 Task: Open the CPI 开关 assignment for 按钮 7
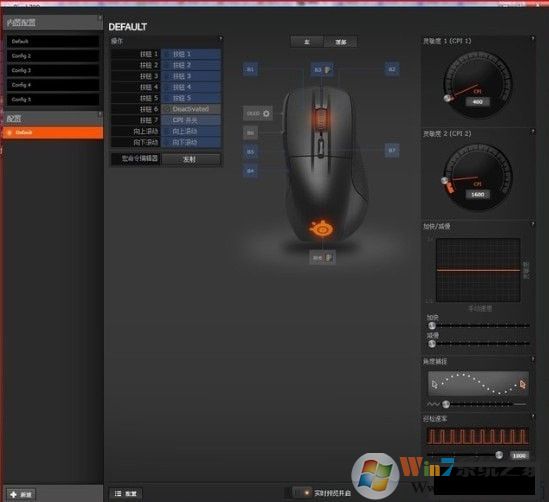(191, 120)
